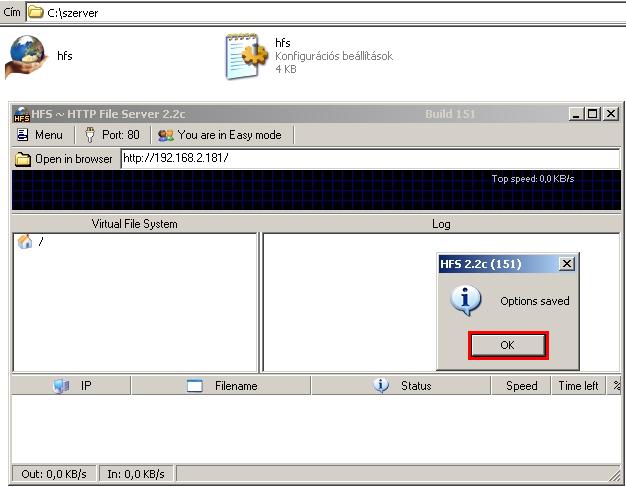This screenshot has height=487, width=626.
Task: Click the people icon beside Easy mode
Action: (x=166, y=135)
